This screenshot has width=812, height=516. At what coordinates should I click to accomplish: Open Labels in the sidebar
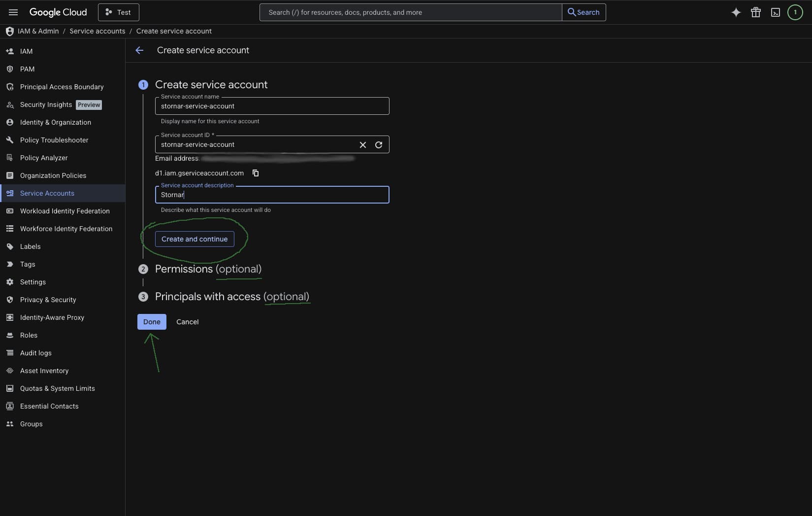click(x=63, y=246)
